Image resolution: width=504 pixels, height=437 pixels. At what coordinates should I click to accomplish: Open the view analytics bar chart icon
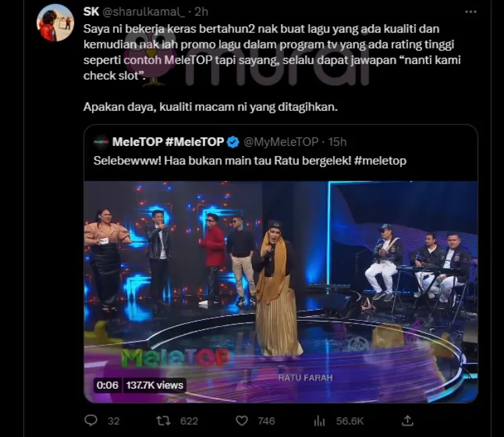pyautogui.click(x=319, y=421)
